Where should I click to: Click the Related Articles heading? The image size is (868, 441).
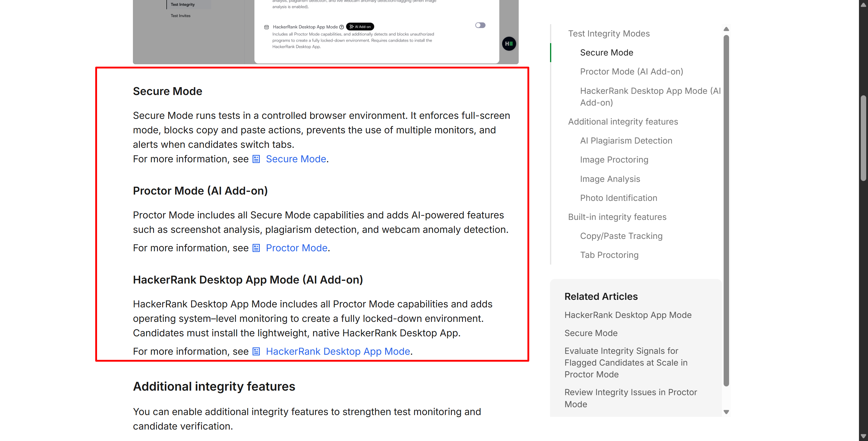tap(601, 296)
